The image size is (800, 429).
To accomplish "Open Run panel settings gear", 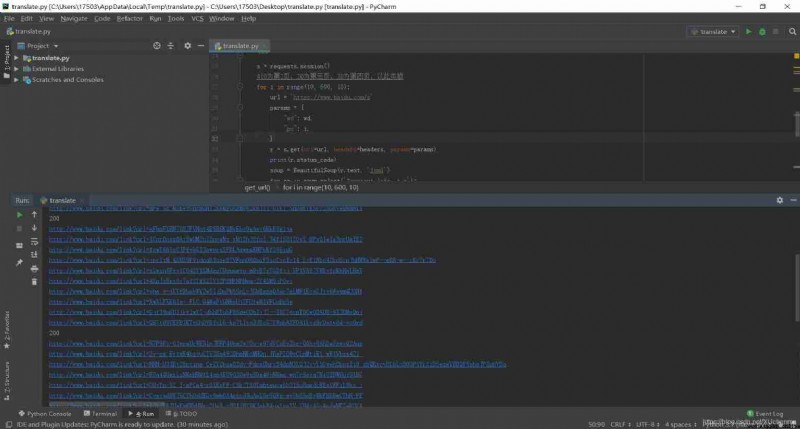I will tap(780, 200).
